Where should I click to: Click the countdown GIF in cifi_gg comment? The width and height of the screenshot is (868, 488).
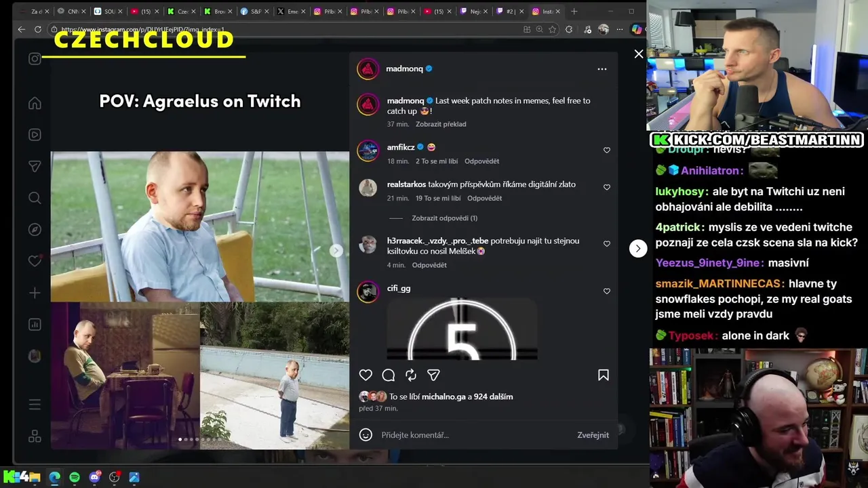[x=462, y=329]
